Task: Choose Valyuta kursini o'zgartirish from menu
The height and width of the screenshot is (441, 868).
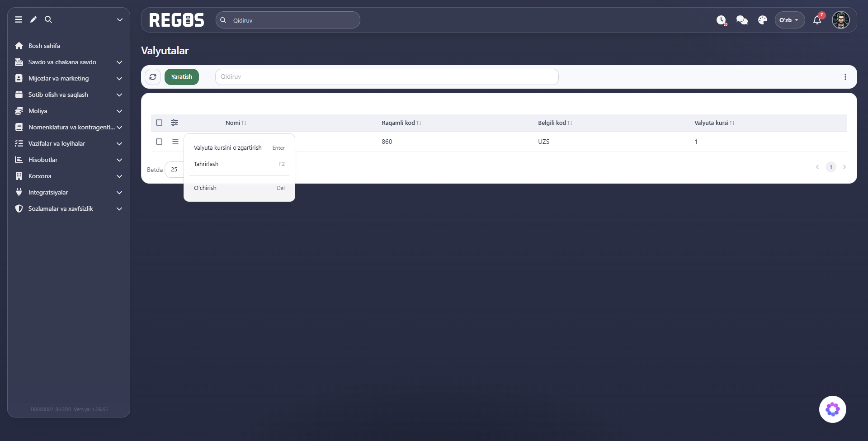Action: click(239, 148)
